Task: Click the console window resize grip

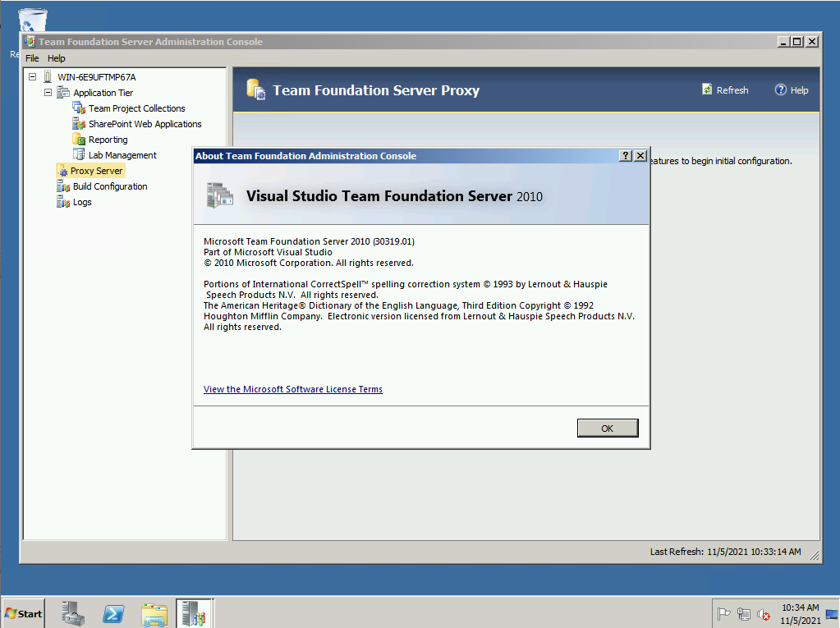Action: 815,556
